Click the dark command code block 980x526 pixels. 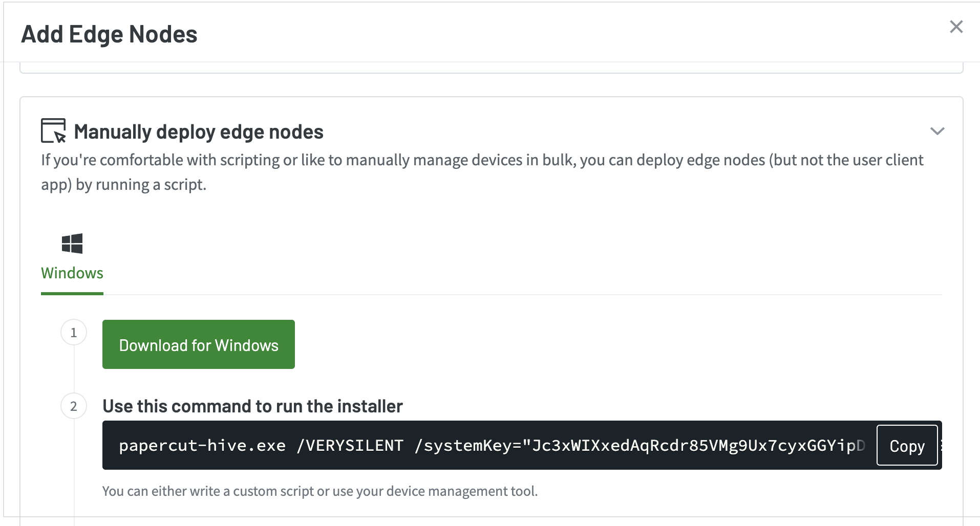(x=461, y=445)
